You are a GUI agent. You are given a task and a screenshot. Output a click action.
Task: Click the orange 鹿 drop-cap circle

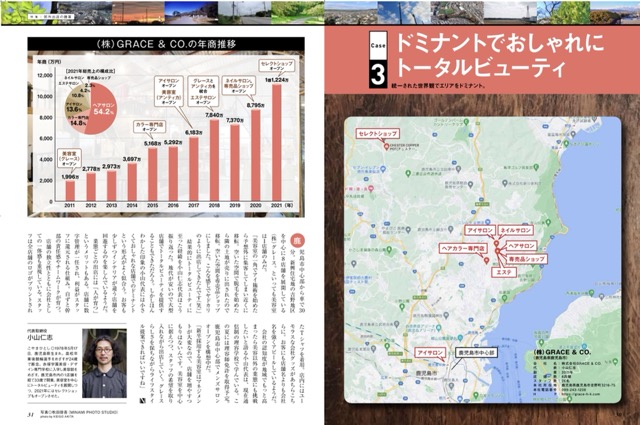pos(297,240)
